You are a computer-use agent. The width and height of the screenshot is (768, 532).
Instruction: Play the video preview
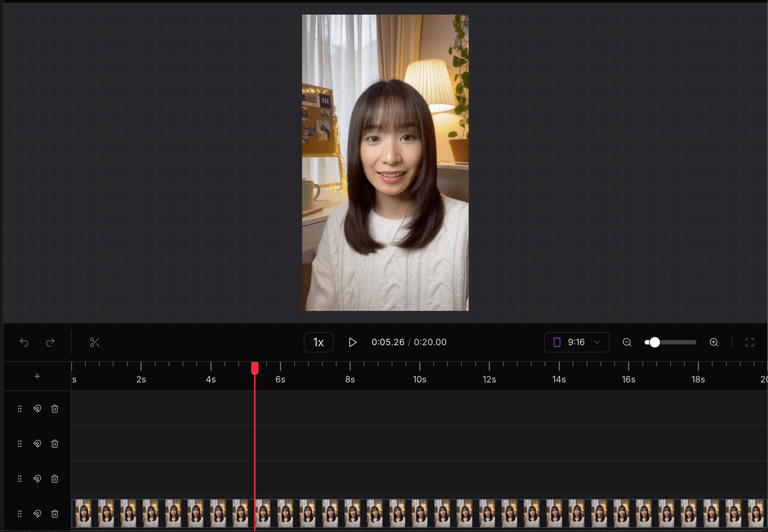click(352, 342)
